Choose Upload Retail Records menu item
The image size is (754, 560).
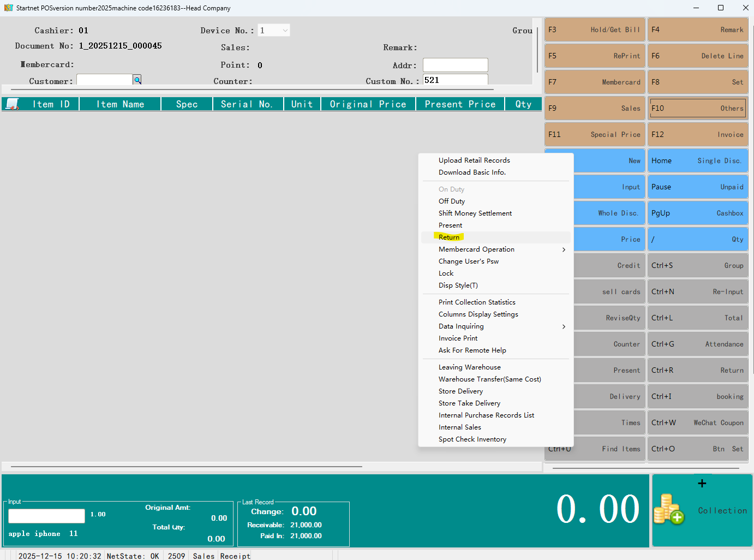click(474, 160)
